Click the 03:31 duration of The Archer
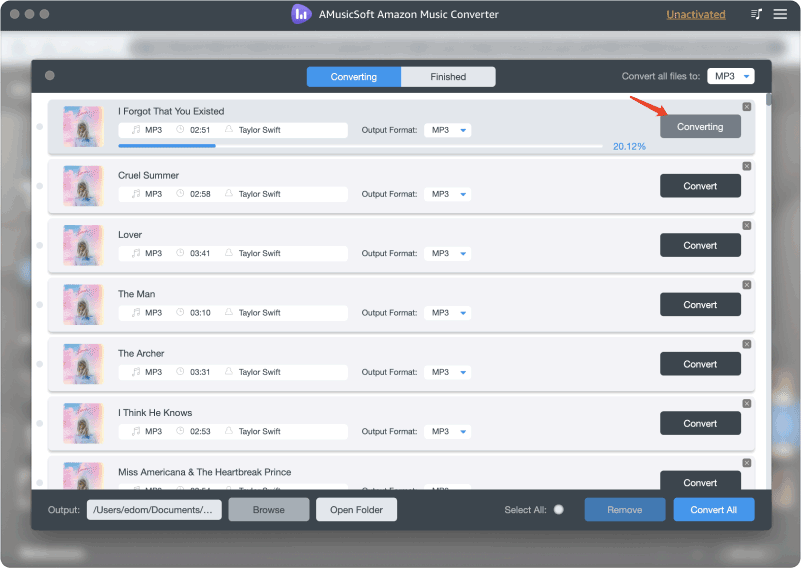Viewport: 801px width, 568px height. 200,372
